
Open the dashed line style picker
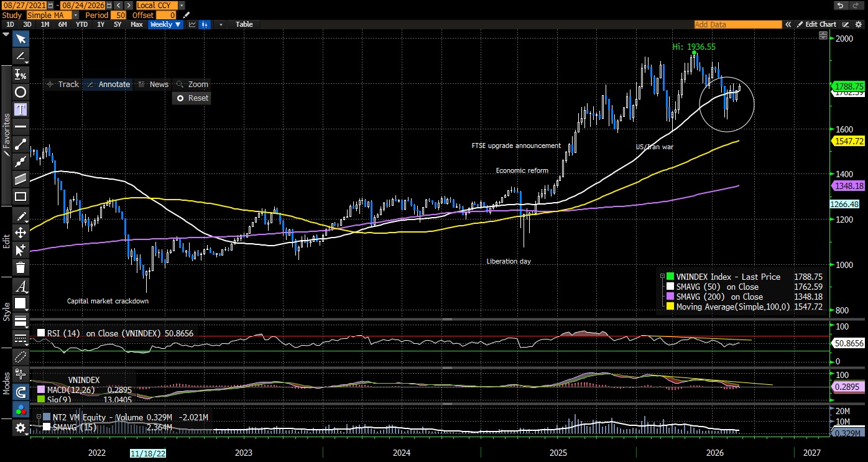[21, 339]
